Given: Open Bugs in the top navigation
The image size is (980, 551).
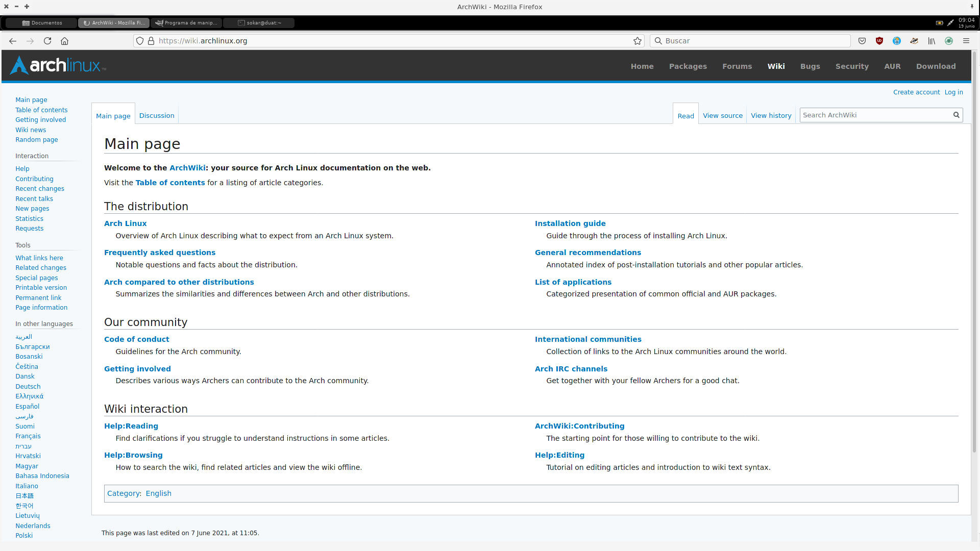Looking at the screenshot, I should click(810, 66).
